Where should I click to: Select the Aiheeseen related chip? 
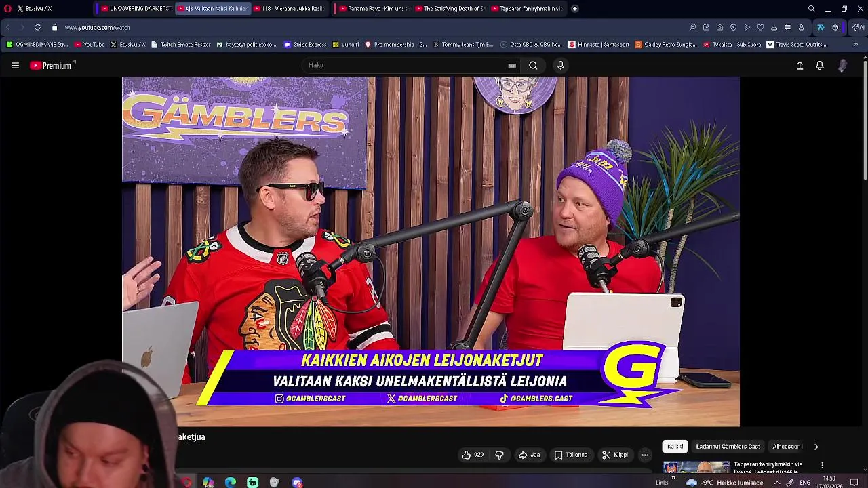point(786,447)
